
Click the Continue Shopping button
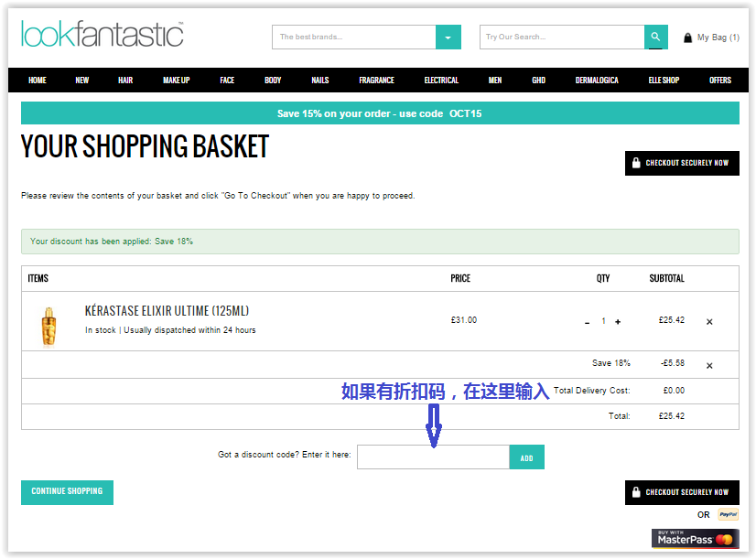point(67,492)
